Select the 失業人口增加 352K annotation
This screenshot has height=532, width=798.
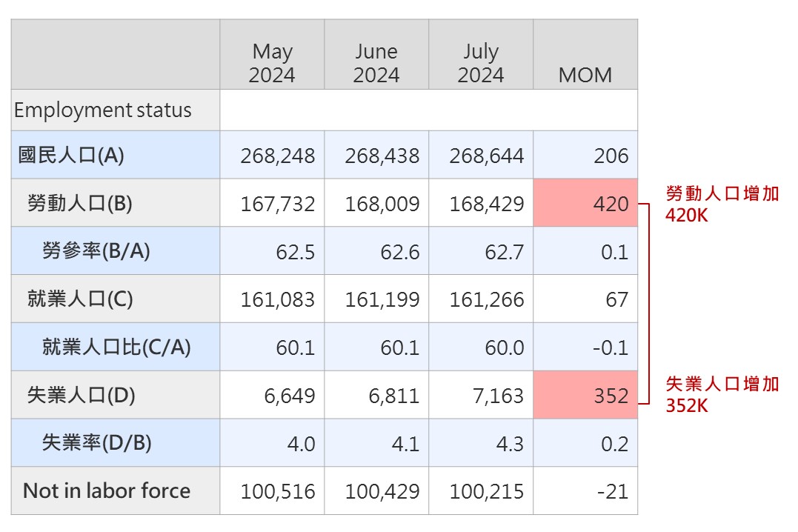pos(722,394)
